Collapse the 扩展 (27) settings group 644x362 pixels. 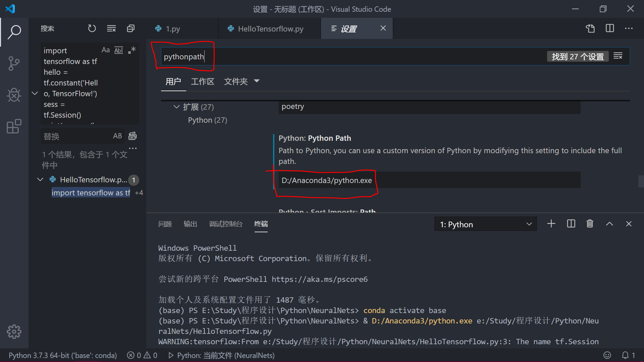click(176, 107)
